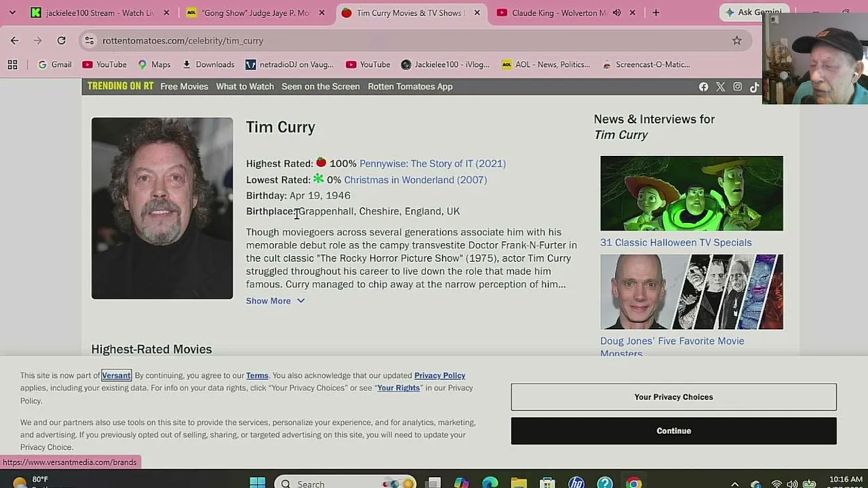Open Google Chrome taskbar icon
This screenshot has height=488, width=868.
[633, 483]
